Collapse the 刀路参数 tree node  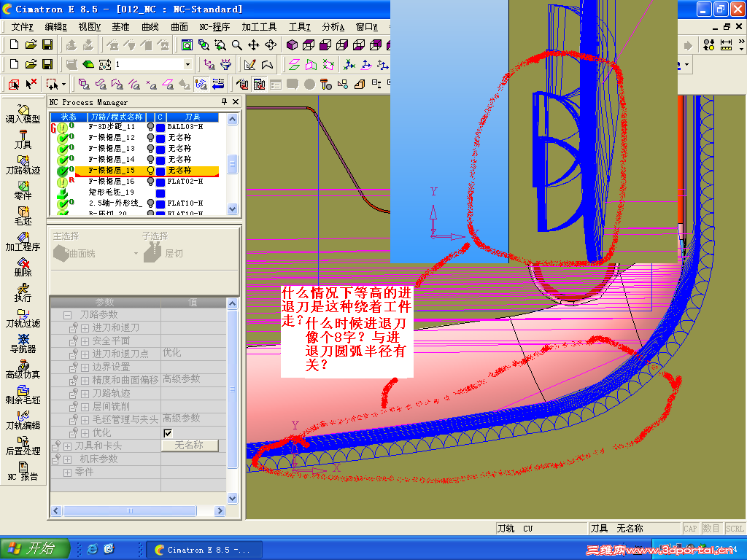[68, 315]
